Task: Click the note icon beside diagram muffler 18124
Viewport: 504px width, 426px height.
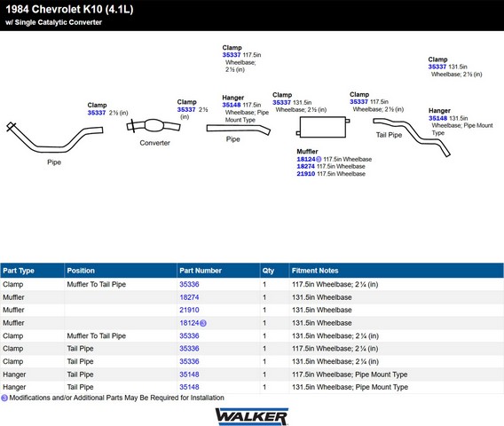Action: point(319,160)
